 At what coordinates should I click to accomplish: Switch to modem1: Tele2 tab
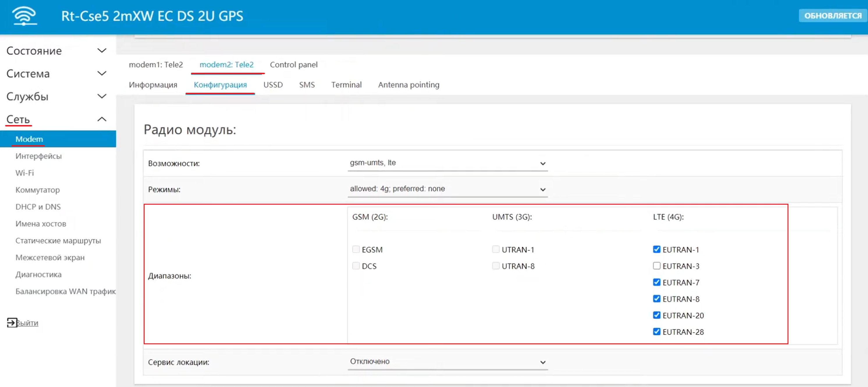click(156, 64)
